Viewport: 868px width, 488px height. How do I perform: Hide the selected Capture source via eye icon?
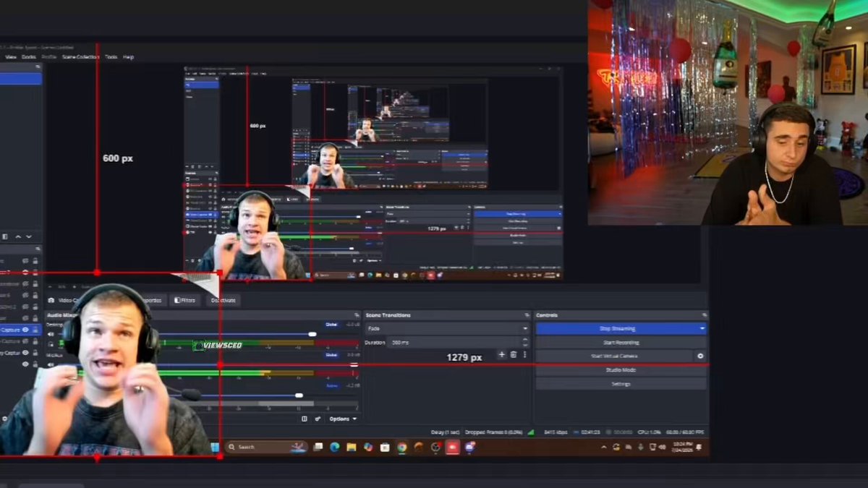coord(26,330)
